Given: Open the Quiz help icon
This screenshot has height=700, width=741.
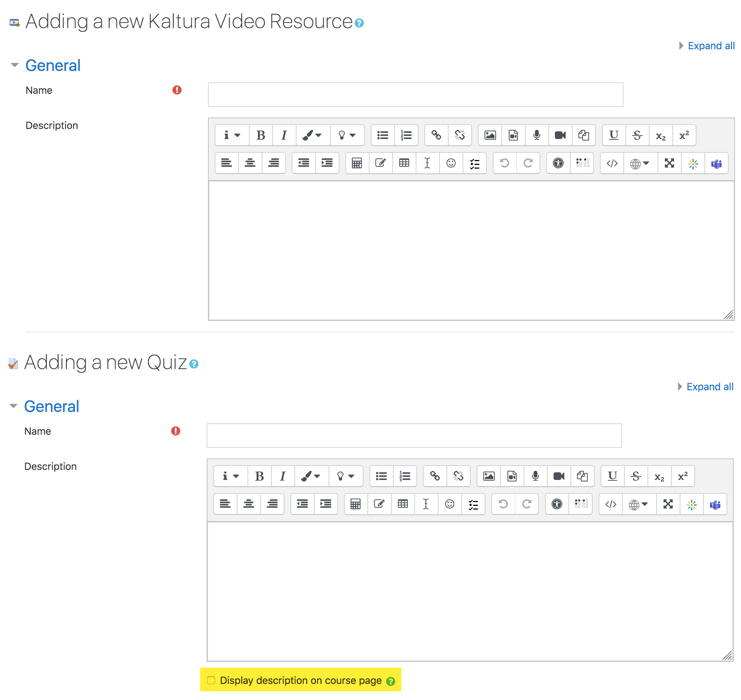Looking at the screenshot, I should [x=194, y=364].
